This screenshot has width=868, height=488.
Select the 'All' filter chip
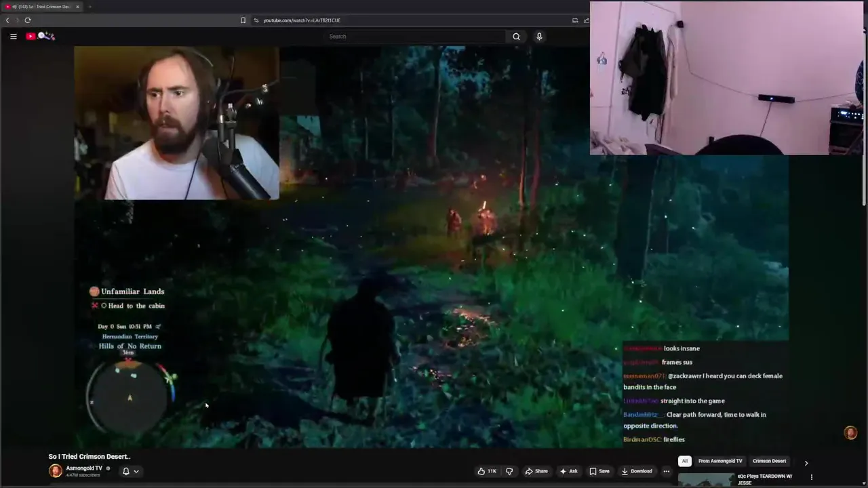point(685,461)
